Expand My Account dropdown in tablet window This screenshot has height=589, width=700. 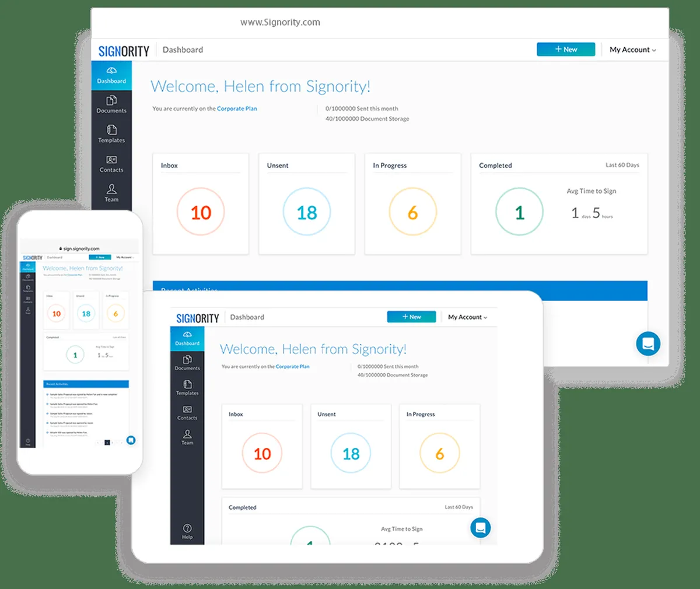(467, 317)
